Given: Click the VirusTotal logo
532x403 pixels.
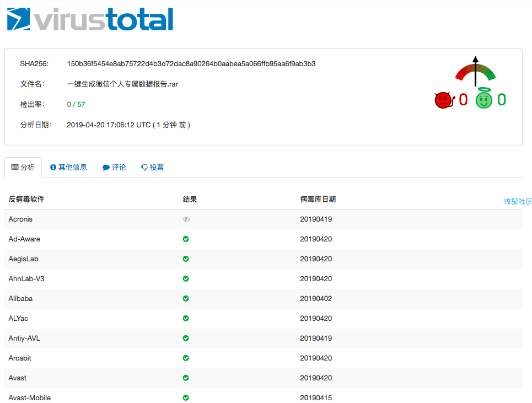Looking at the screenshot, I should click(x=90, y=19).
